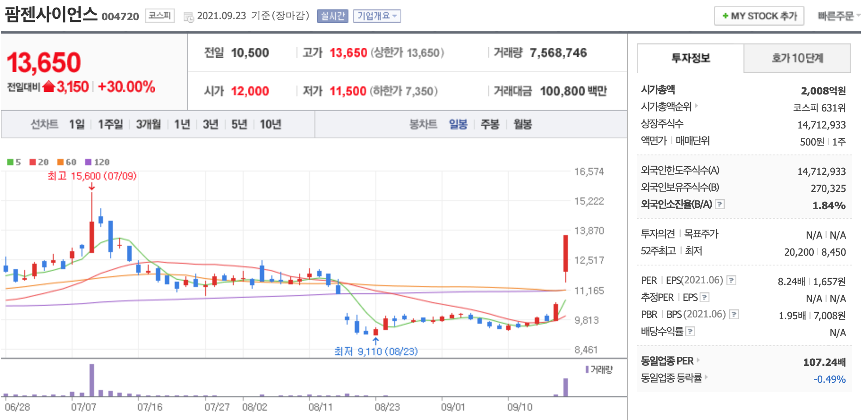Click the help icon next to 외국인소진율(B/A)
Screen dimensions: 868x420
[x=720, y=204]
